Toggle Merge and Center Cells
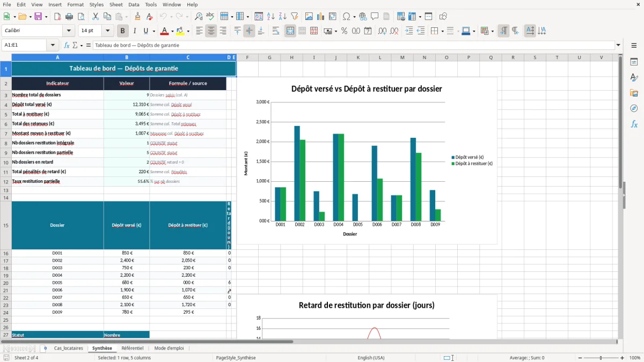This screenshot has width=644, height=362. [x=290, y=31]
